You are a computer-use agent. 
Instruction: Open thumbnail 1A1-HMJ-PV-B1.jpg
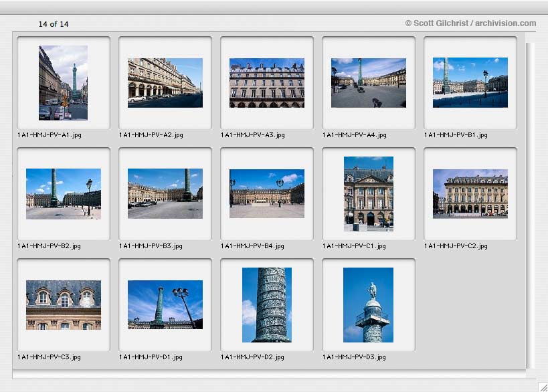pos(470,82)
